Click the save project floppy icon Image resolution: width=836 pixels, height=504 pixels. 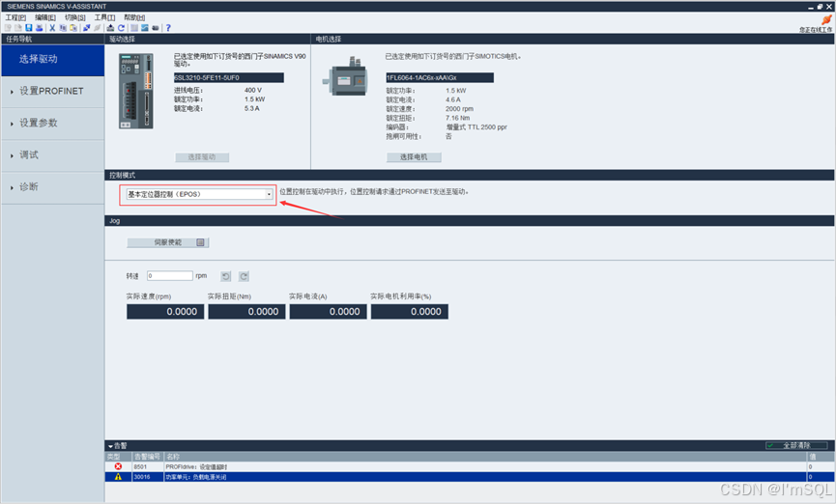29,28
